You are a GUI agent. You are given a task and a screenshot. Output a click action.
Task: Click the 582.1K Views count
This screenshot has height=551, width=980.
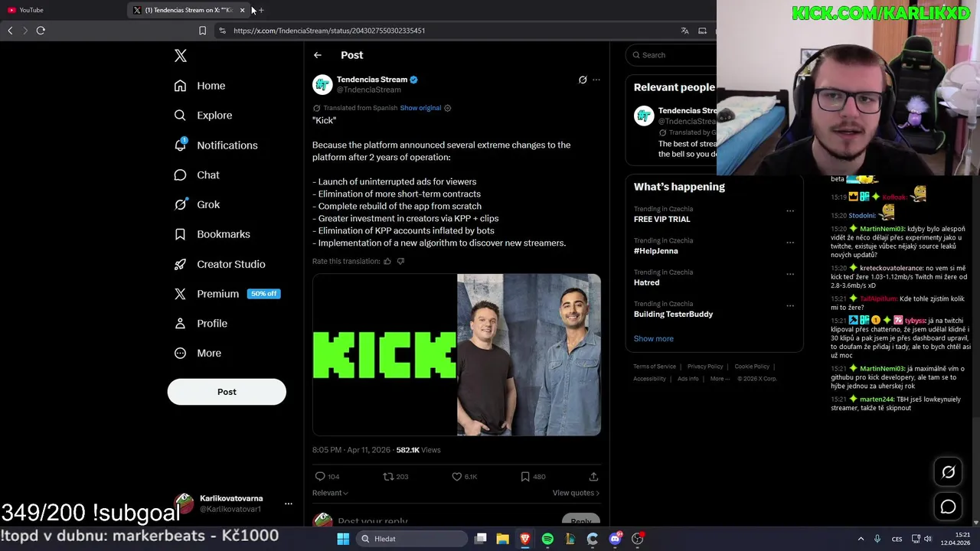pos(418,450)
